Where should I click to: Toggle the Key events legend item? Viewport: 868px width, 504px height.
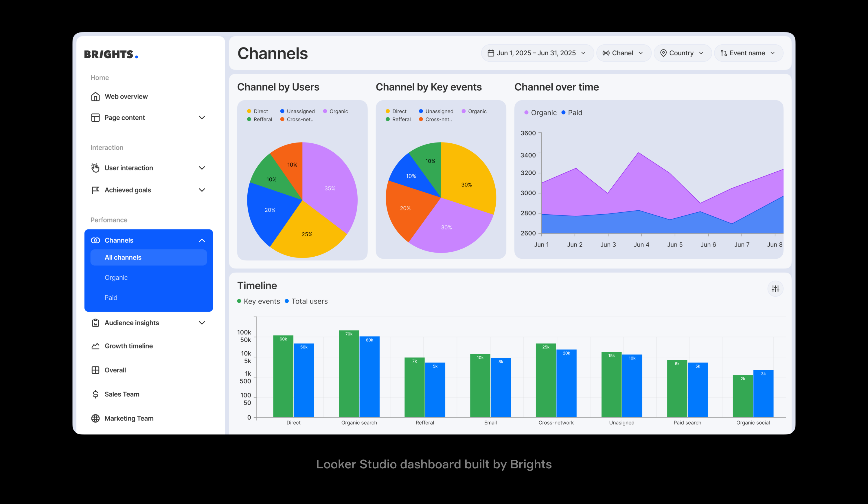259,301
